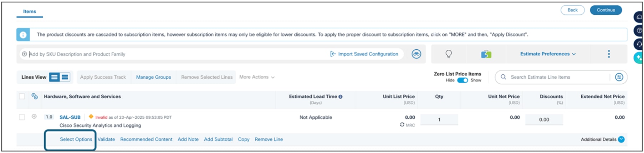Click the binoculars search icon
Image resolution: width=644 pixels, height=153 pixels.
[x=416, y=54]
